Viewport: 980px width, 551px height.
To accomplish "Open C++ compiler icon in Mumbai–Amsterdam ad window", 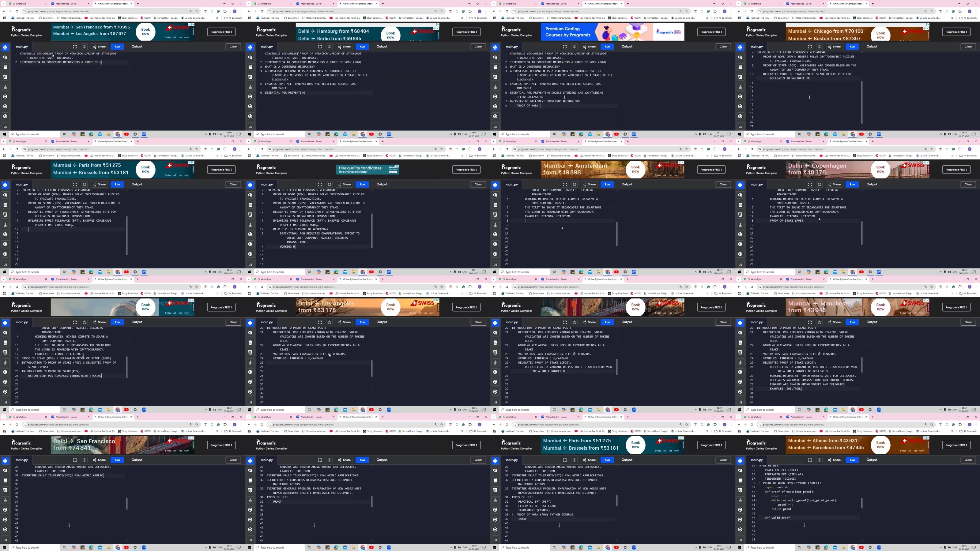I will tap(495, 244).
